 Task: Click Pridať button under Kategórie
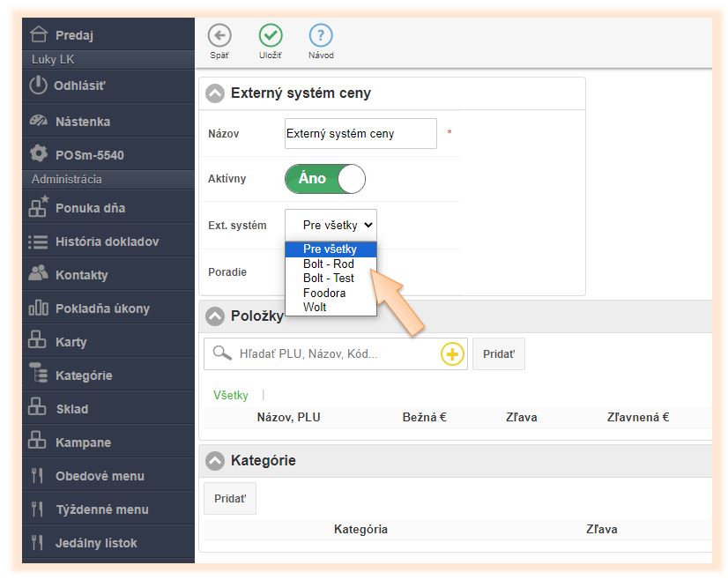point(230,498)
